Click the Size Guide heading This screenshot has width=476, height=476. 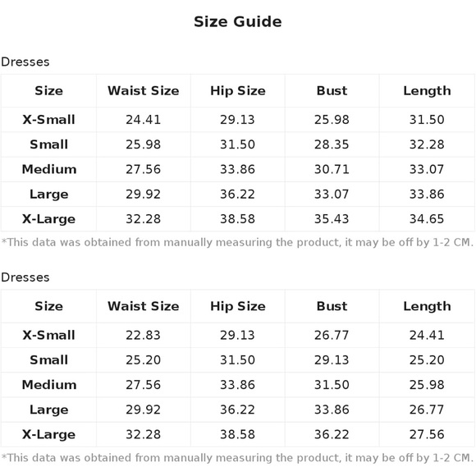[238, 22]
